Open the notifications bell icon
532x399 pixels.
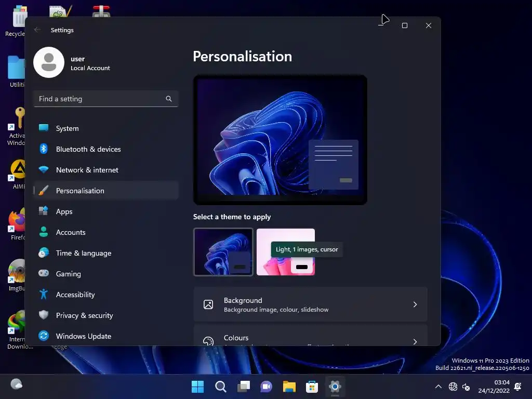518,387
